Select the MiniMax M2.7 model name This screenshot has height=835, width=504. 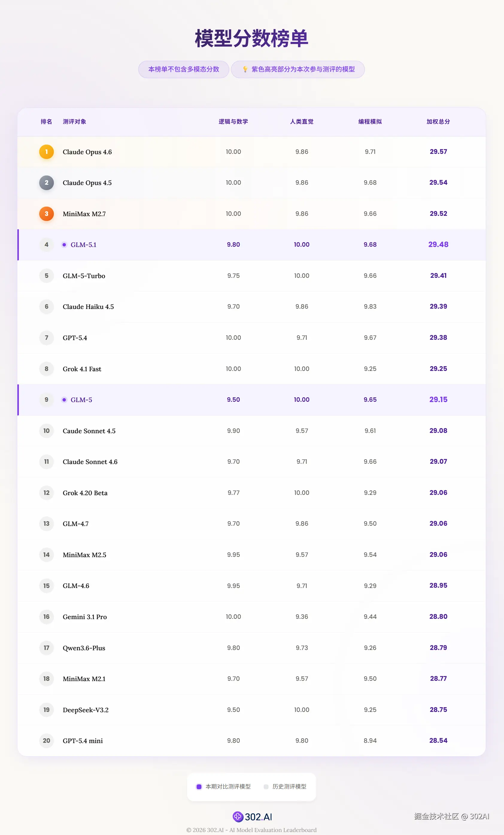84,214
